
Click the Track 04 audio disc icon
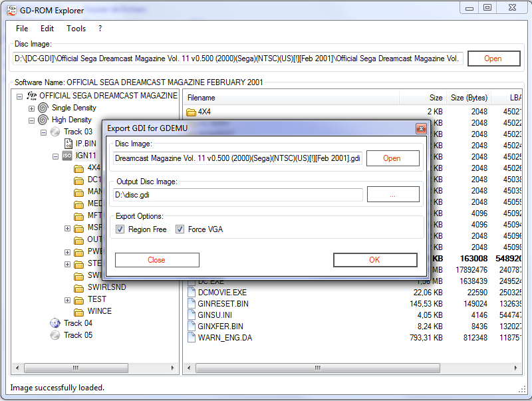55,323
